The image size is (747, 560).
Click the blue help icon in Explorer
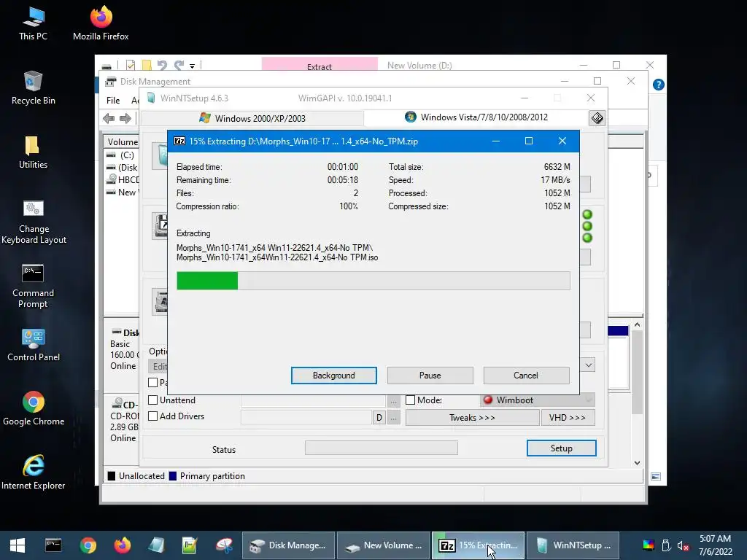pyautogui.click(x=659, y=85)
